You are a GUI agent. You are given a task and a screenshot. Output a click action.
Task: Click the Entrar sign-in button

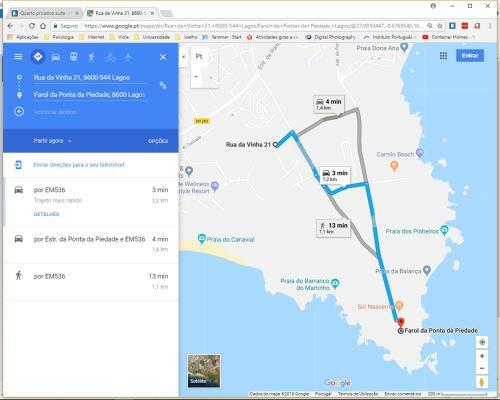pyautogui.click(x=470, y=56)
